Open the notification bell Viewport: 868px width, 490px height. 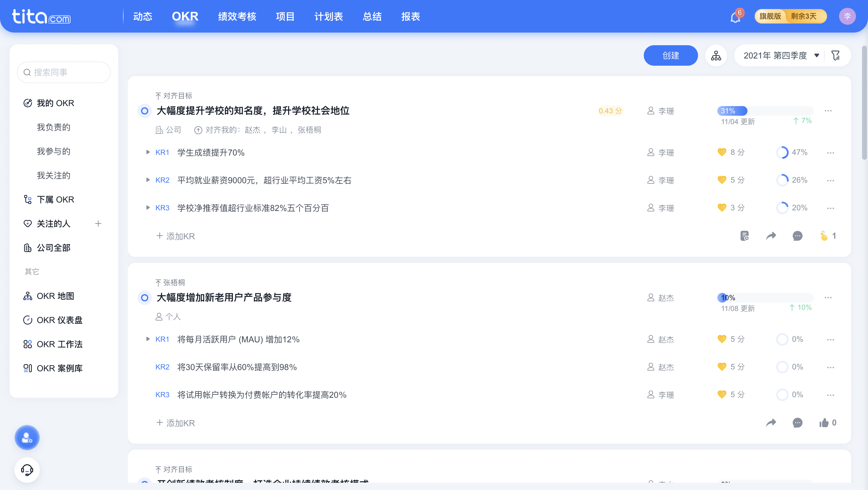[735, 17]
